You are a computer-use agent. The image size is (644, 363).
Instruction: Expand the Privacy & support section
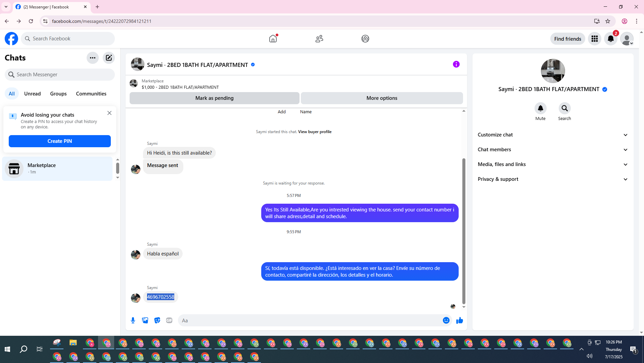point(553,179)
